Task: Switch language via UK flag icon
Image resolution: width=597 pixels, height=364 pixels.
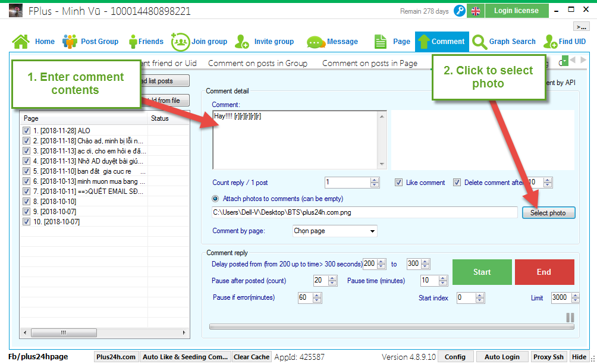Action: [x=476, y=11]
